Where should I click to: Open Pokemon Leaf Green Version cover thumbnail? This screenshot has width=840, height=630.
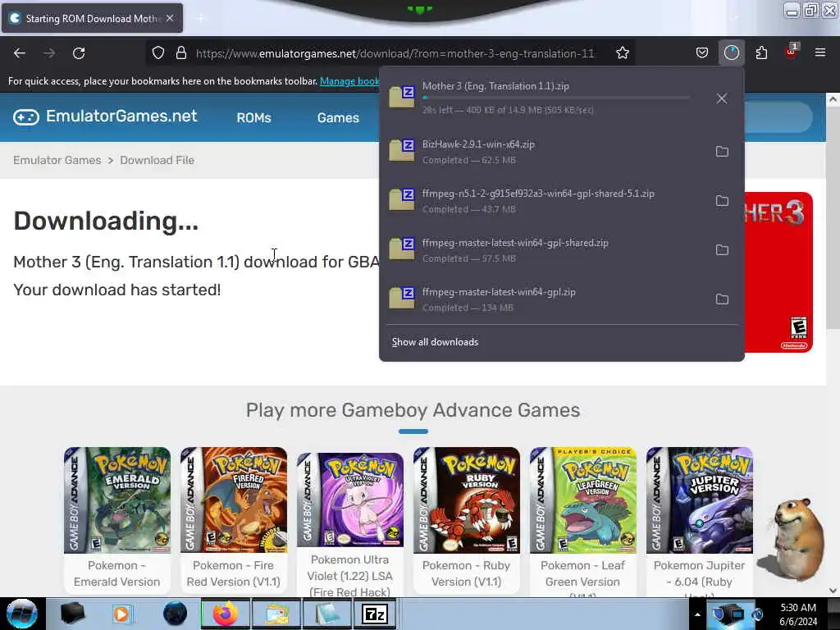coord(583,500)
